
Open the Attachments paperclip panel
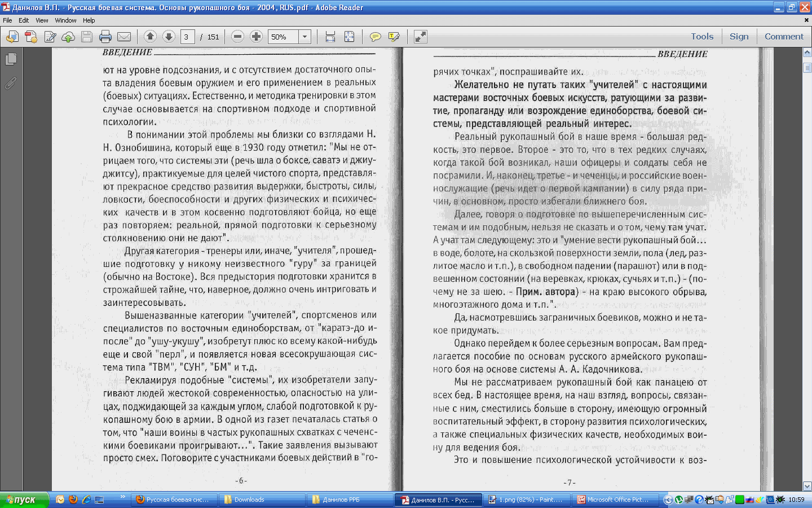coord(11,84)
